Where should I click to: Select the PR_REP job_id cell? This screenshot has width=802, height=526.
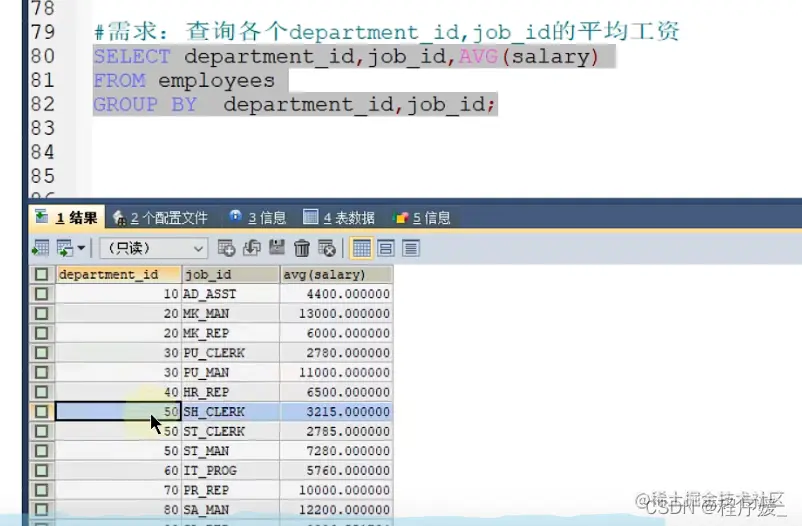point(231,490)
